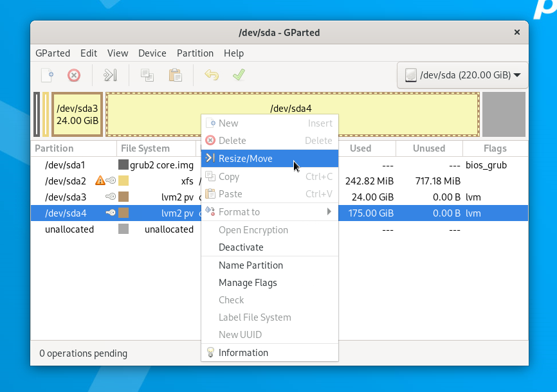This screenshot has height=392, width=557.
Task: Open the Device menu
Action: tap(152, 53)
